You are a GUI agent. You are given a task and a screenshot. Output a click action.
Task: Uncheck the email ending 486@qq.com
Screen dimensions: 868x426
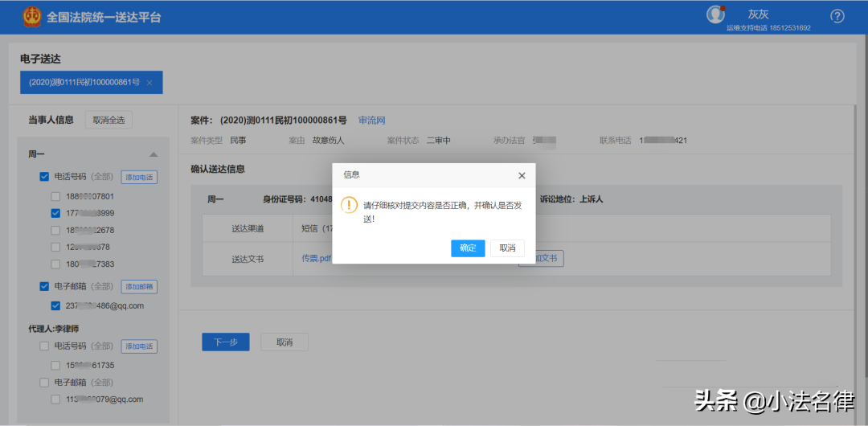pyautogui.click(x=56, y=305)
